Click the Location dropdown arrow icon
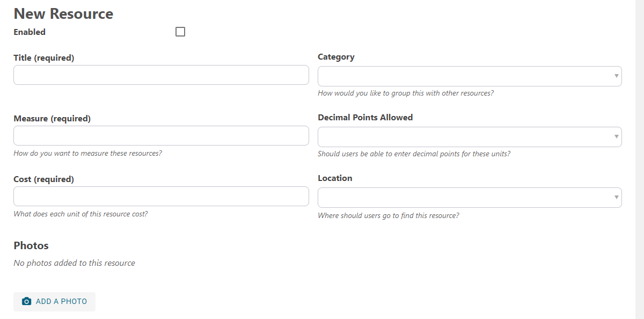 [616, 198]
